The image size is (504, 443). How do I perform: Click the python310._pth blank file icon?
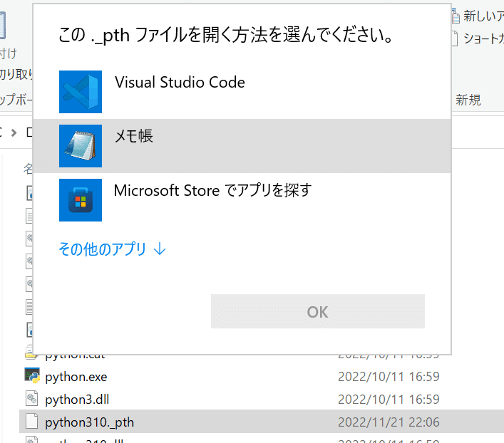tap(31, 421)
